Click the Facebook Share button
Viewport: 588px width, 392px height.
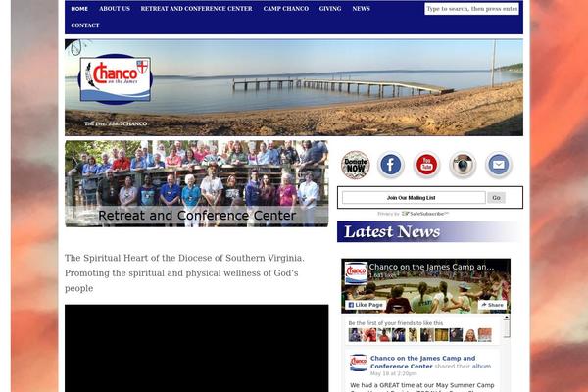tap(492, 305)
